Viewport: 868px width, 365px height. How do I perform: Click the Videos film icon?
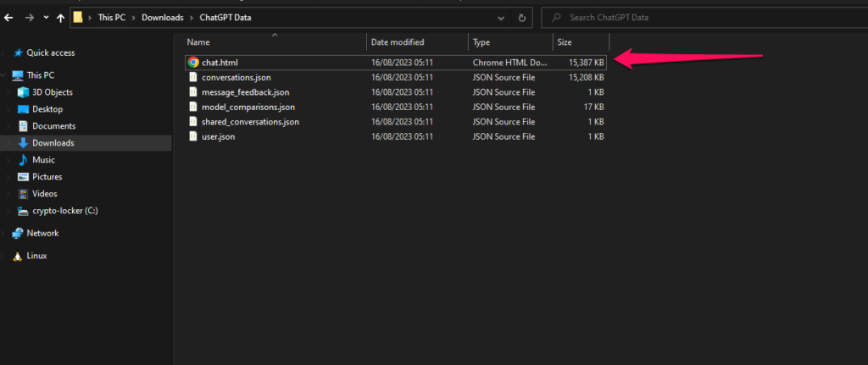pos(23,194)
